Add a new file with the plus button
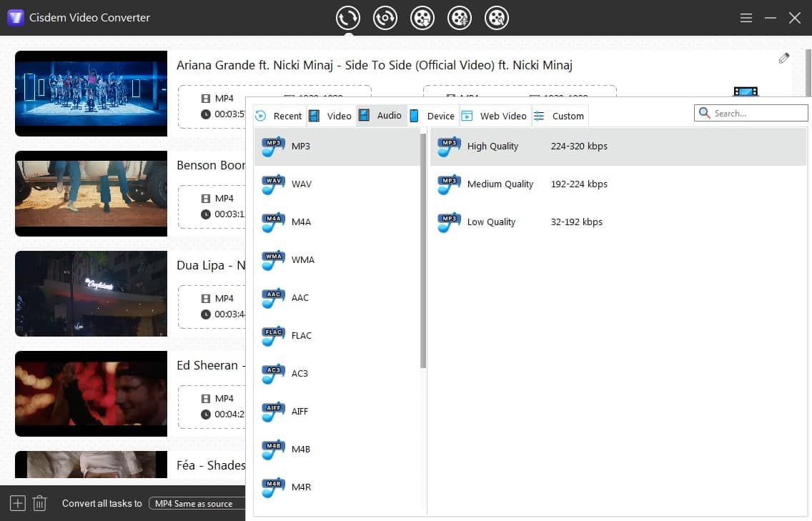This screenshot has height=521, width=812. (16, 503)
